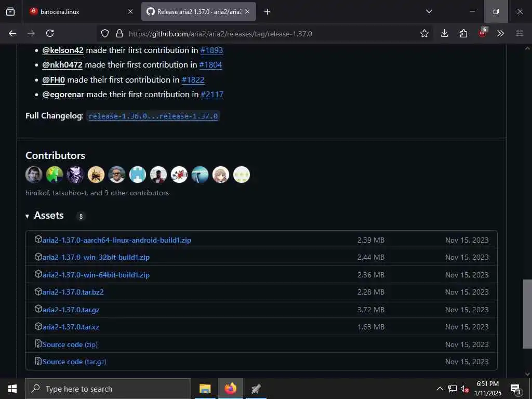
Task: Open the Firefox application menu
Action: click(520, 33)
